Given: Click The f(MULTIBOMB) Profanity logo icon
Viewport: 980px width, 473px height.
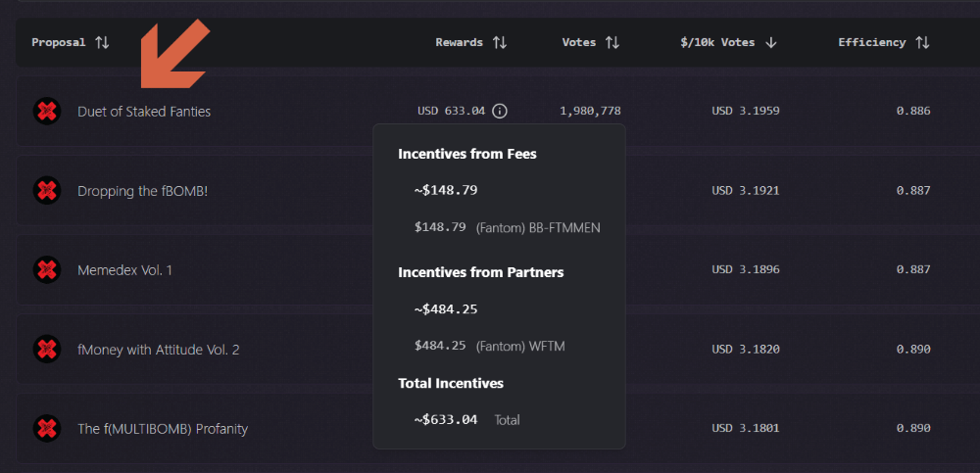Looking at the screenshot, I should [47, 429].
